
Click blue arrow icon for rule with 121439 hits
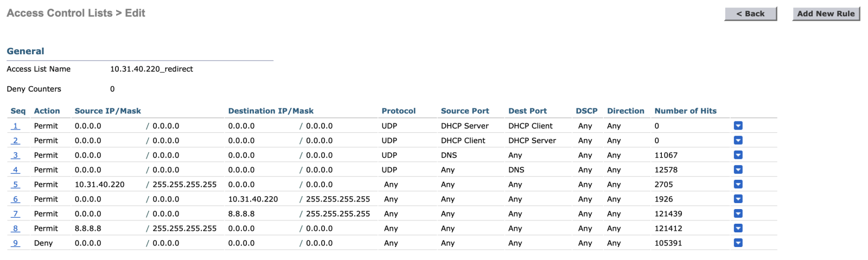738,213
